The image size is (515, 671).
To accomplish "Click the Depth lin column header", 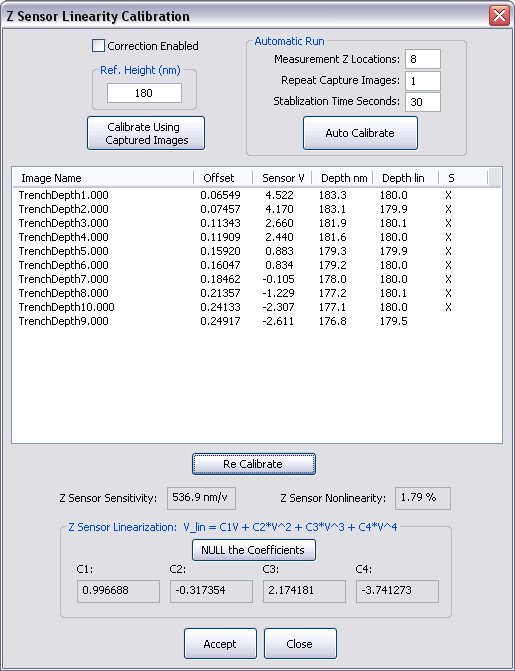I will [405, 178].
